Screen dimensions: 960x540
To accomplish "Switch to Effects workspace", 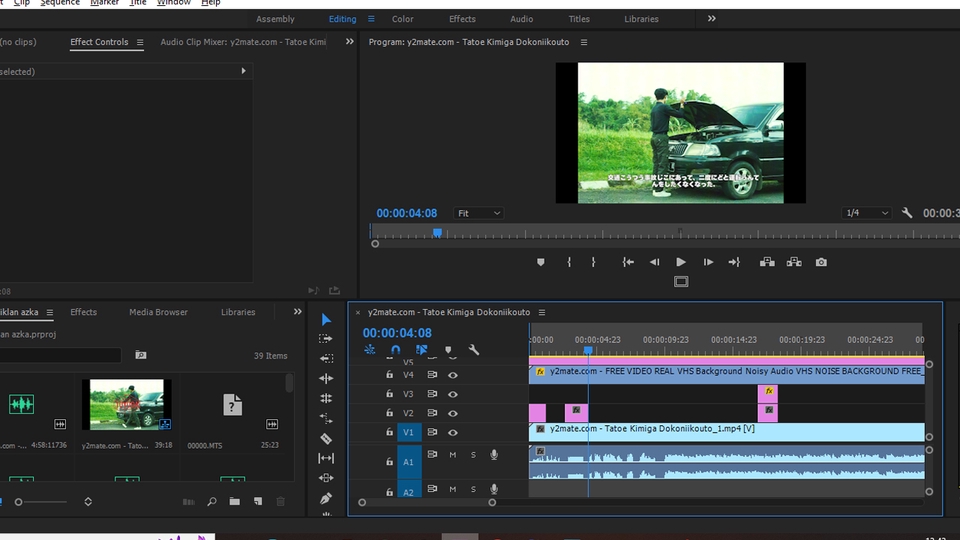I will point(462,19).
